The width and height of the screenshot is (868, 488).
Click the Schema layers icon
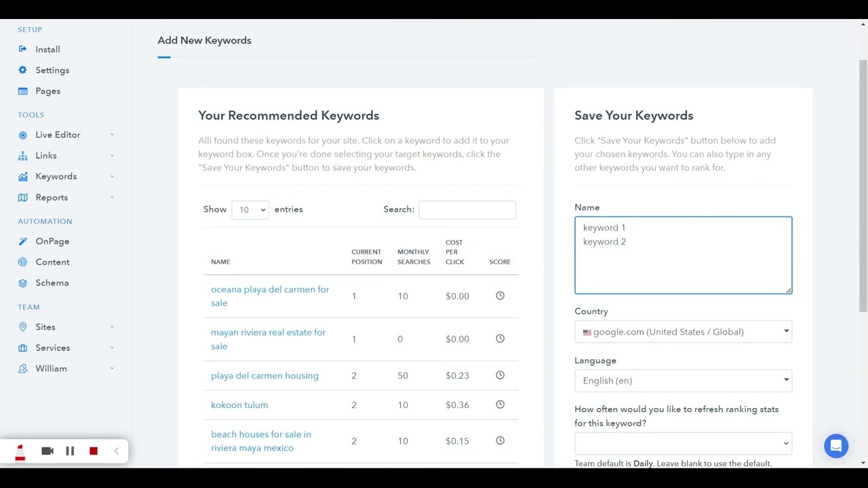click(23, 283)
